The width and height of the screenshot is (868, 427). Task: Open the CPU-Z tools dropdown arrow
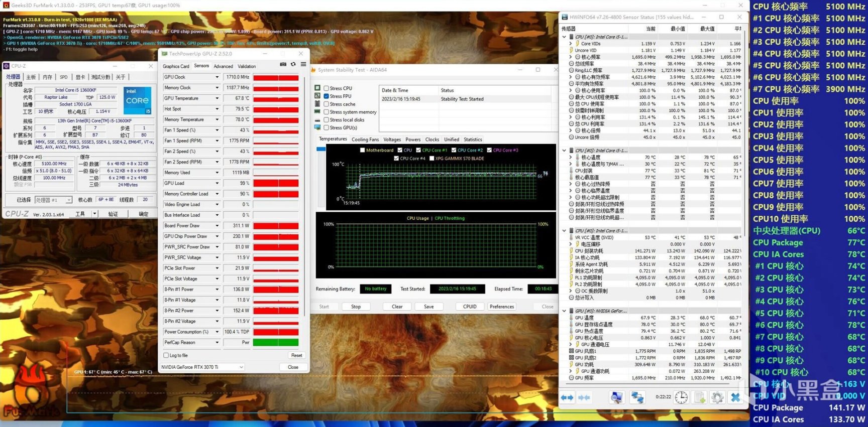[x=94, y=214]
